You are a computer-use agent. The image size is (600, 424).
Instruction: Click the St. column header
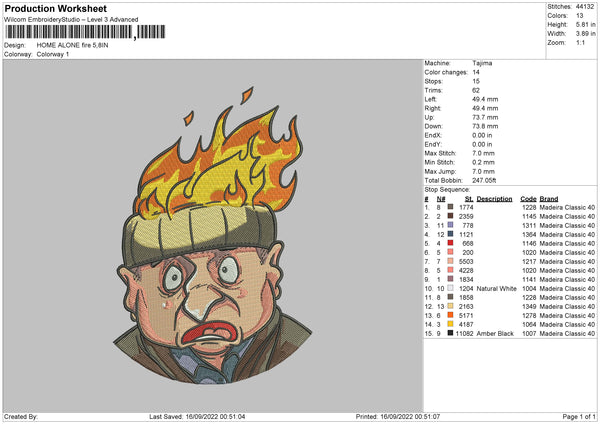(469, 199)
